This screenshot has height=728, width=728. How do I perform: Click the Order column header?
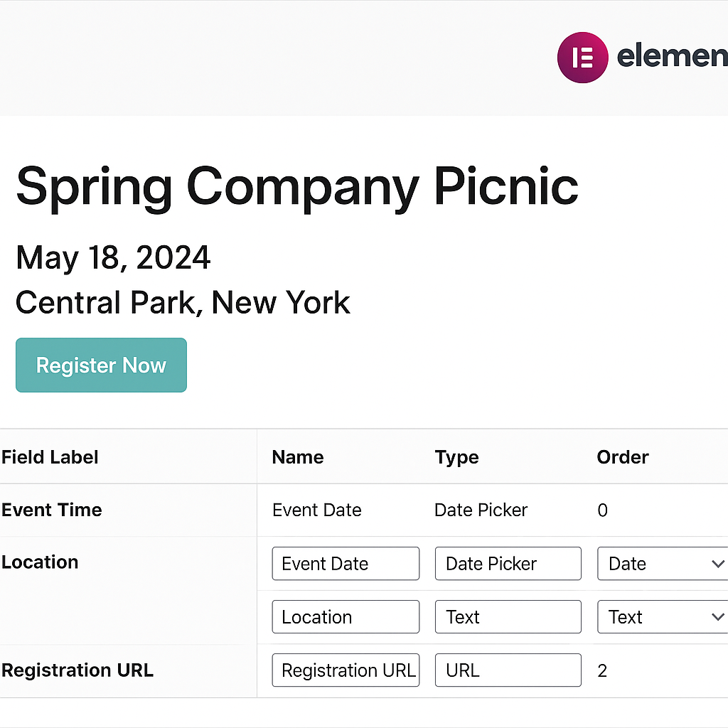[623, 457]
